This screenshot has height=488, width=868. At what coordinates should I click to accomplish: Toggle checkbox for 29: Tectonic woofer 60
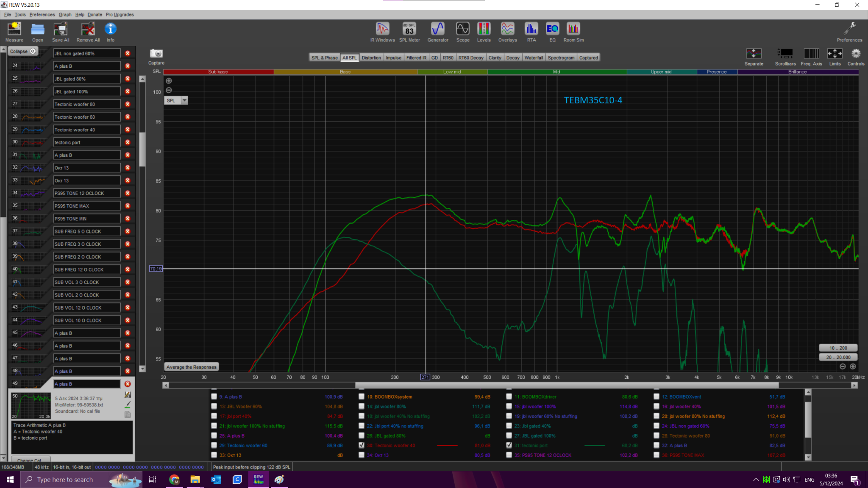point(214,445)
